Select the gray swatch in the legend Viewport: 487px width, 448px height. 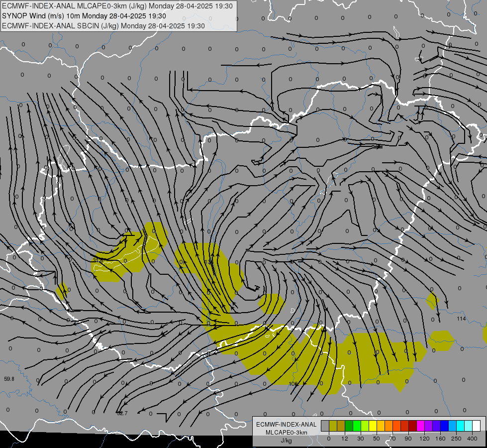pos(325,426)
